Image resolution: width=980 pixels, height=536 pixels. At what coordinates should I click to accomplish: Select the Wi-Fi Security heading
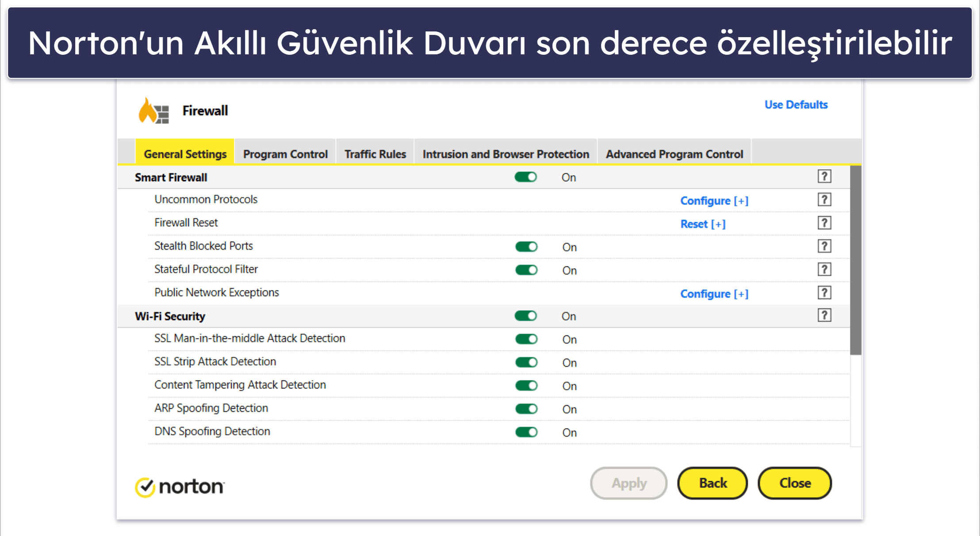(x=170, y=316)
